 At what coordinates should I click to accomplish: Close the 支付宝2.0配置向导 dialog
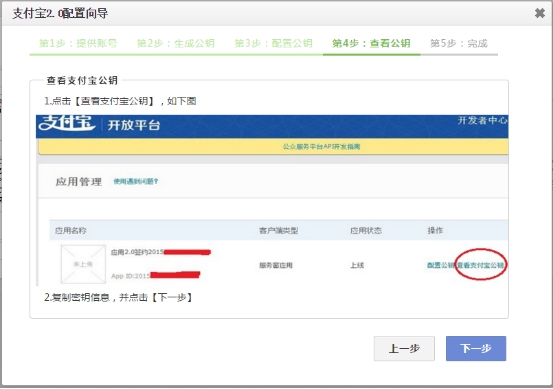[x=540, y=13]
